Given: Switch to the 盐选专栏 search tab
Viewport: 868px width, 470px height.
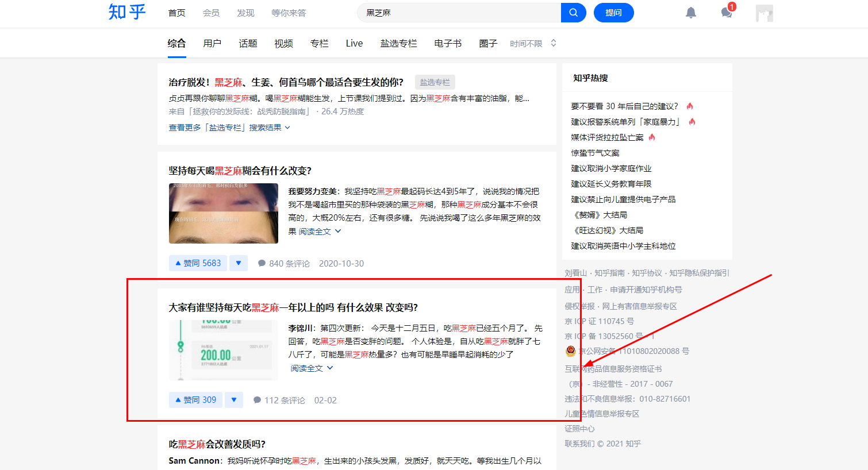Looking at the screenshot, I should [398, 43].
